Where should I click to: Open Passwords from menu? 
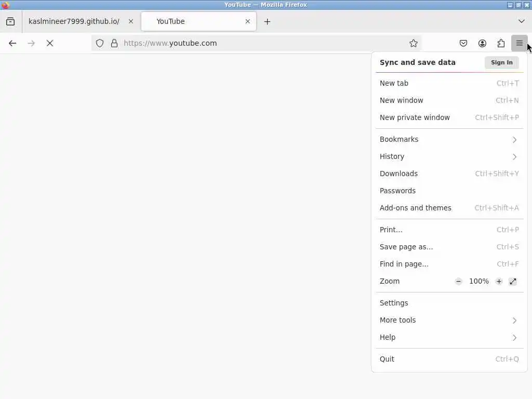[x=449, y=191]
